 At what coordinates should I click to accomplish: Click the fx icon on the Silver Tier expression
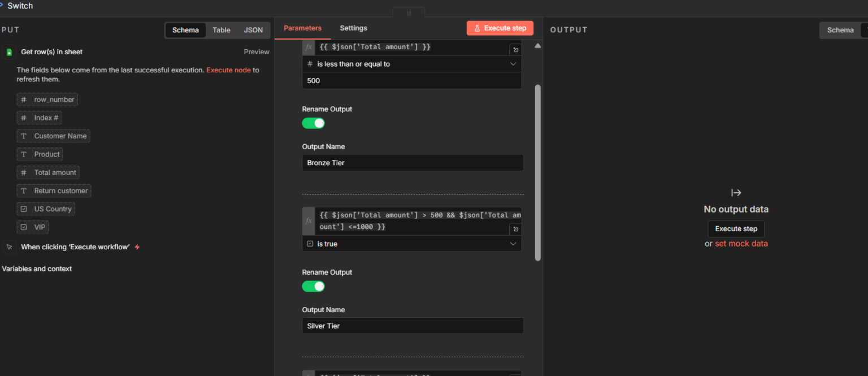click(309, 221)
